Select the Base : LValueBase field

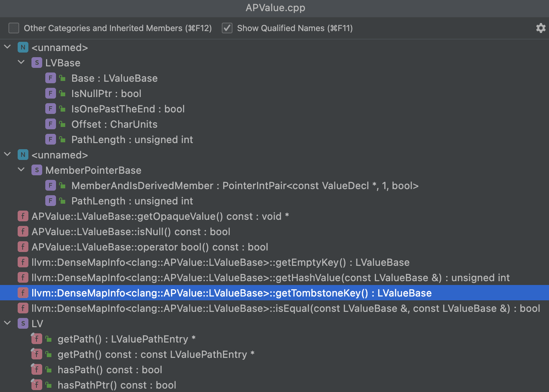[x=274, y=78]
